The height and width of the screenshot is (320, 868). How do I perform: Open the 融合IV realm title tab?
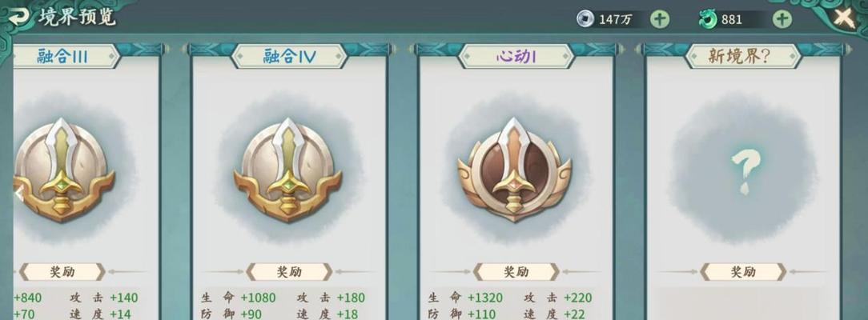[x=289, y=56]
